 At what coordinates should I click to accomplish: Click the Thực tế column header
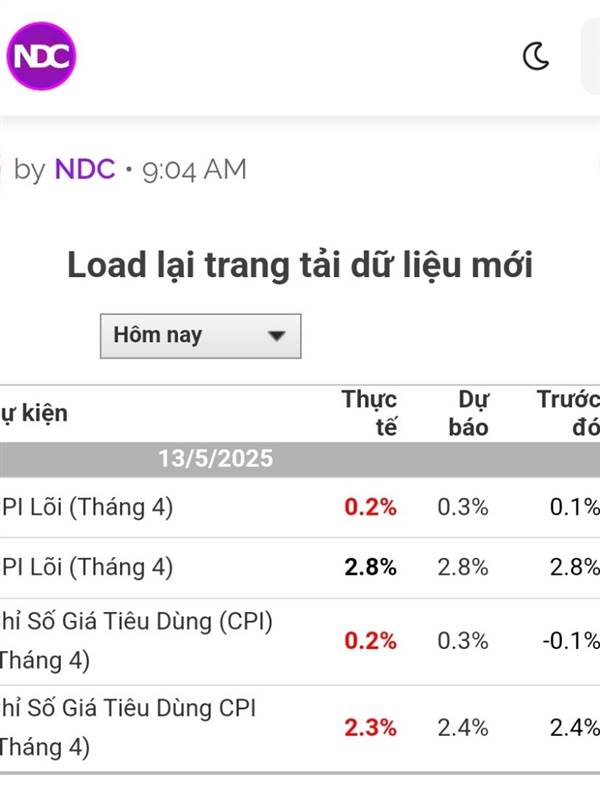tap(369, 413)
